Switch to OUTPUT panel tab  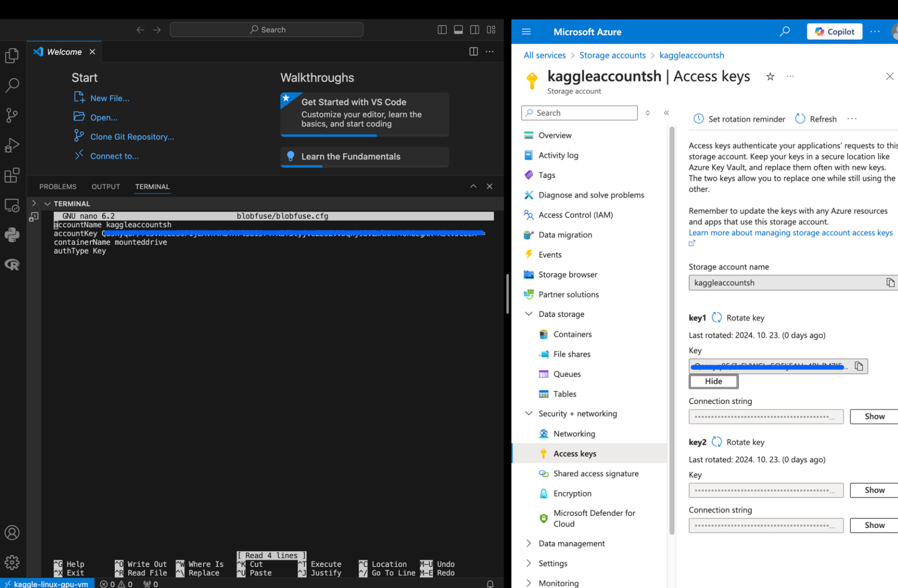pyautogui.click(x=106, y=187)
